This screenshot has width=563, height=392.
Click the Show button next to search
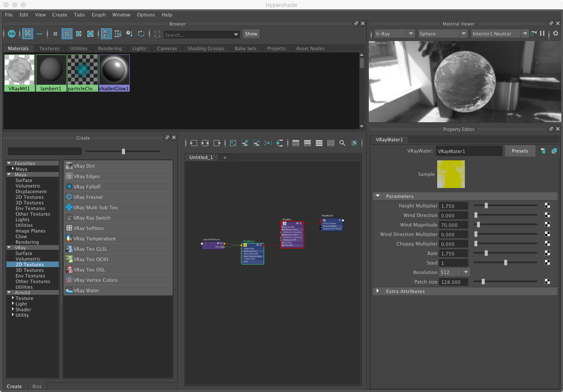[x=251, y=34]
